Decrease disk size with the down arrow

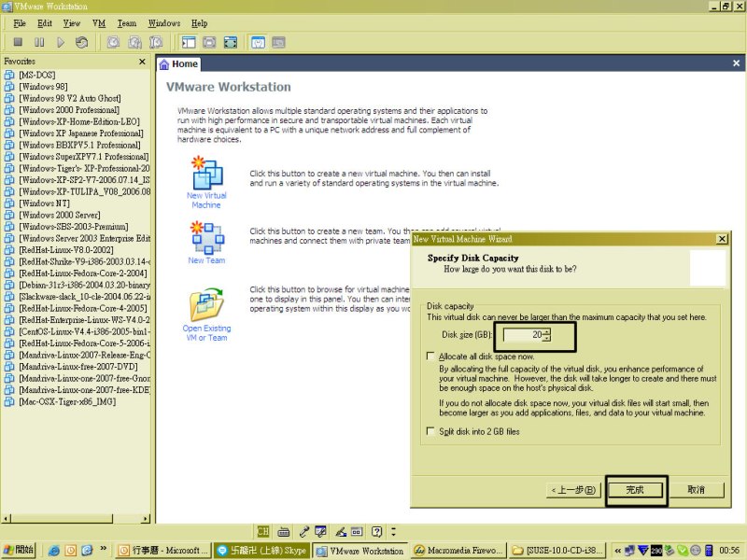(546, 338)
